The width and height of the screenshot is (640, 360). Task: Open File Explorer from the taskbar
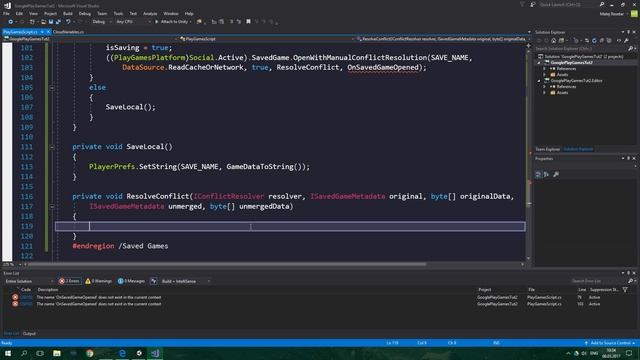click(57, 353)
